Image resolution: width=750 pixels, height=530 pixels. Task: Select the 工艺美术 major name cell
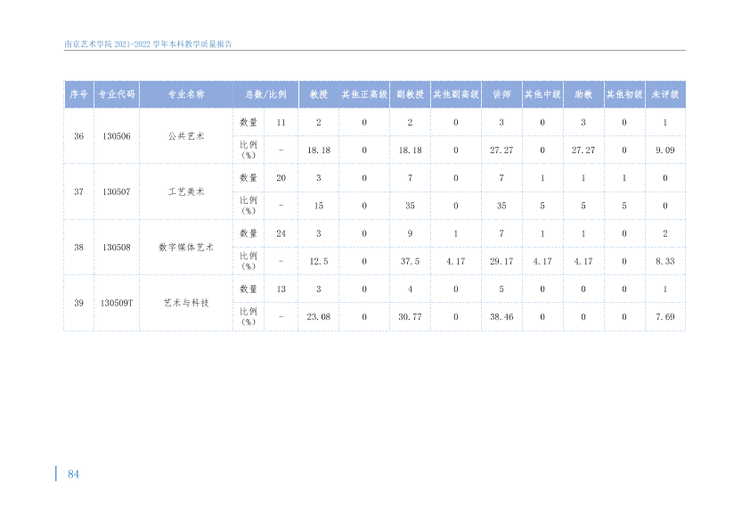[x=186, y=192]
